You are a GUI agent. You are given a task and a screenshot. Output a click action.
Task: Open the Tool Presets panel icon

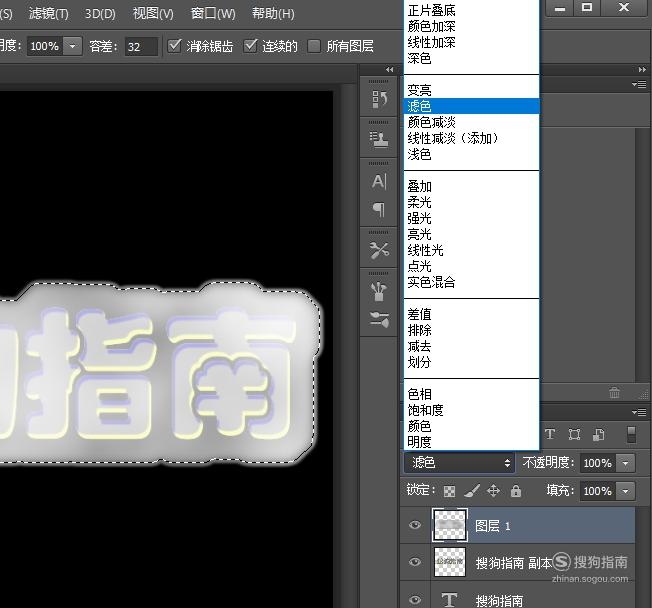pyautogui.click(x=379, y=251)
